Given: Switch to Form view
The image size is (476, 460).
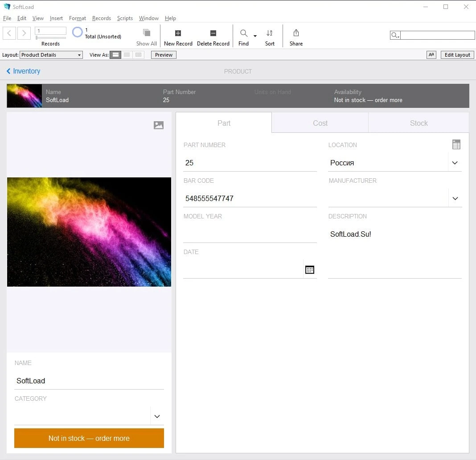Looking at the screenshot, I should pos(115,55).
